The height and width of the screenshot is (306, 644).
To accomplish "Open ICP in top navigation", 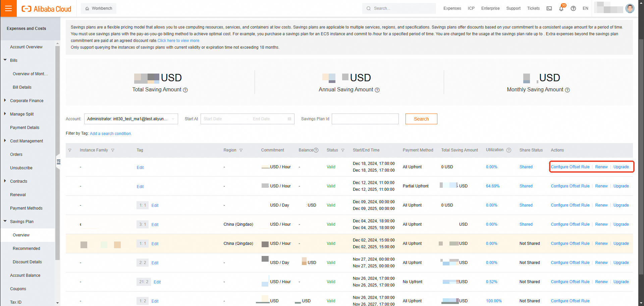I will (x=471, y=8).
